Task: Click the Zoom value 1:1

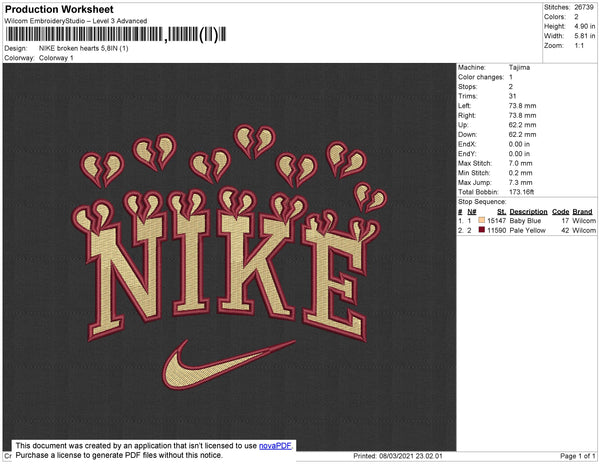Action: pos(579,46)
